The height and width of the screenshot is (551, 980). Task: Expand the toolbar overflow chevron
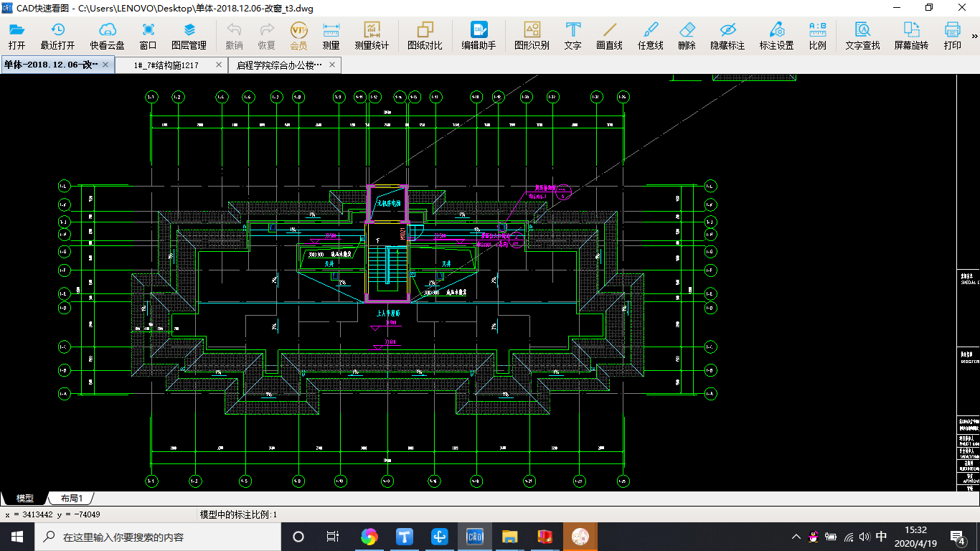click(974, 36)
